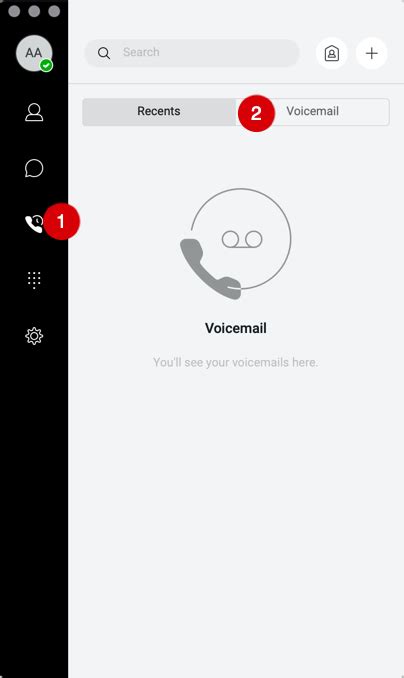The width and height of the screenshot is (404, 678).
Task: Click the voicemail handset illustration
Action: (236, 243)
